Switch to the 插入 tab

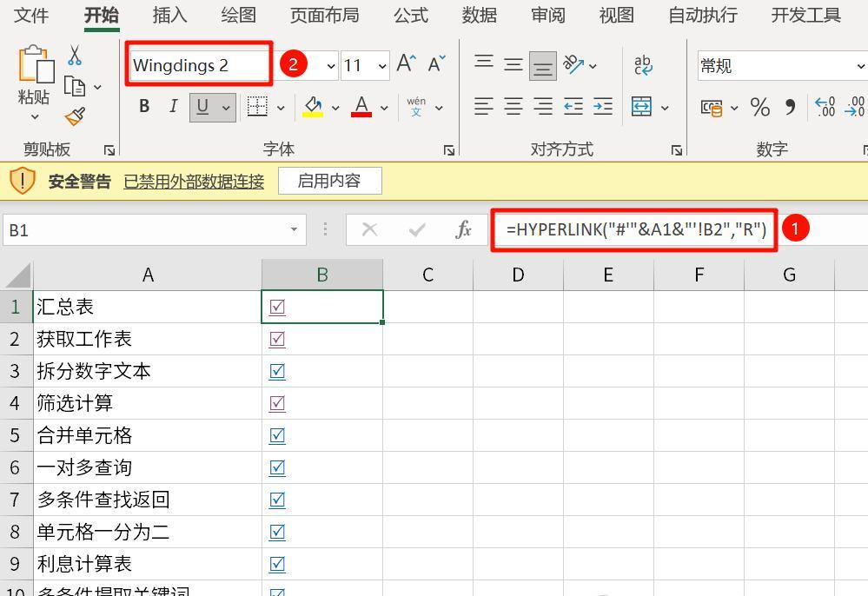click(x=169, y=16)
